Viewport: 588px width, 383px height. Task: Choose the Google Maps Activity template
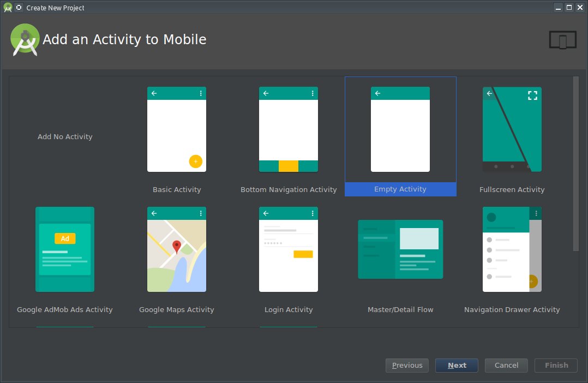click(x=177, y=249)
